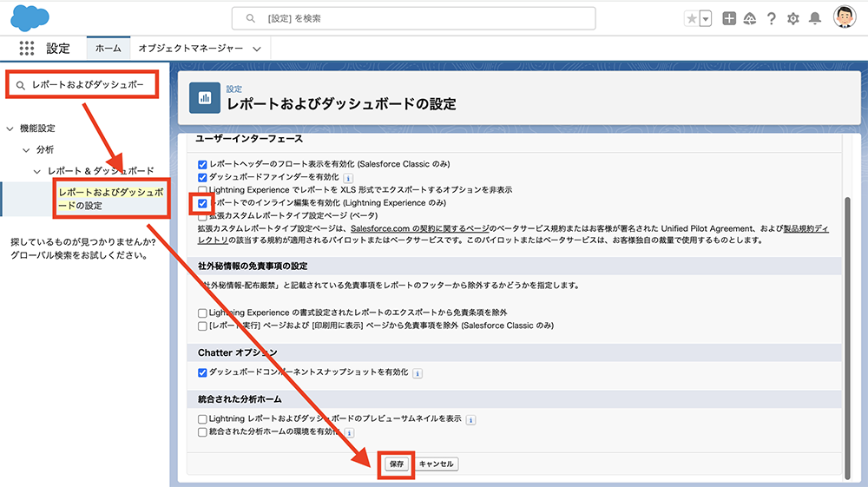Click the グローバル検索をお試しください hint text
The width and height of the screenshot is (868, 487).
(x=79, y=256)
